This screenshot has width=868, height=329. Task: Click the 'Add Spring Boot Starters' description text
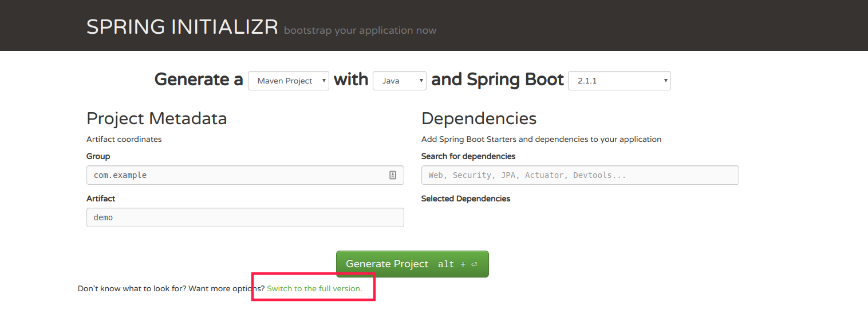(x=541, y=139)
